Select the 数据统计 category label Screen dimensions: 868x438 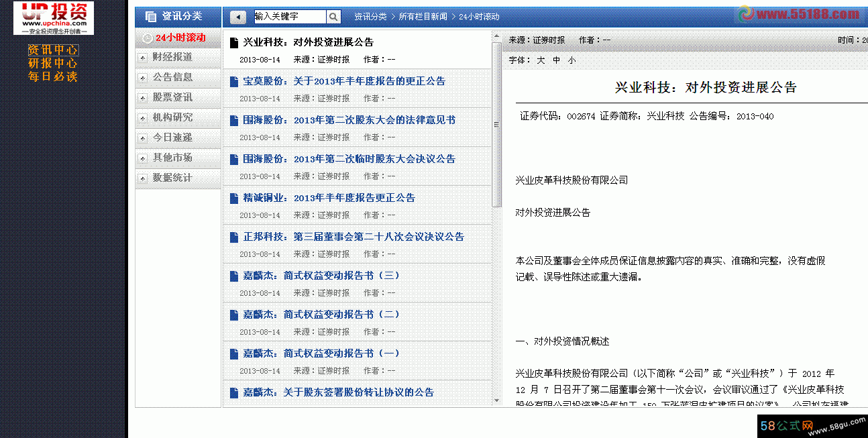click(x=172, y=178)
